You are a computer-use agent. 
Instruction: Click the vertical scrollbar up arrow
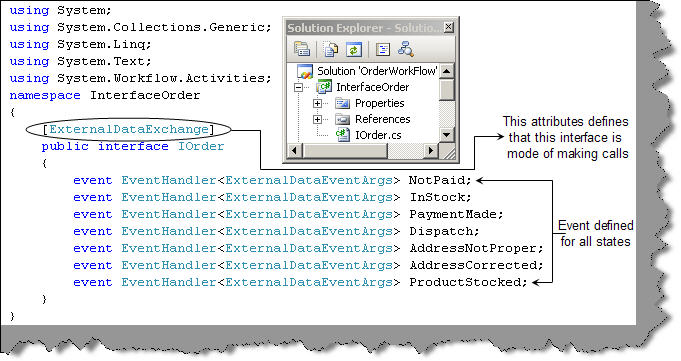(446, 71)
